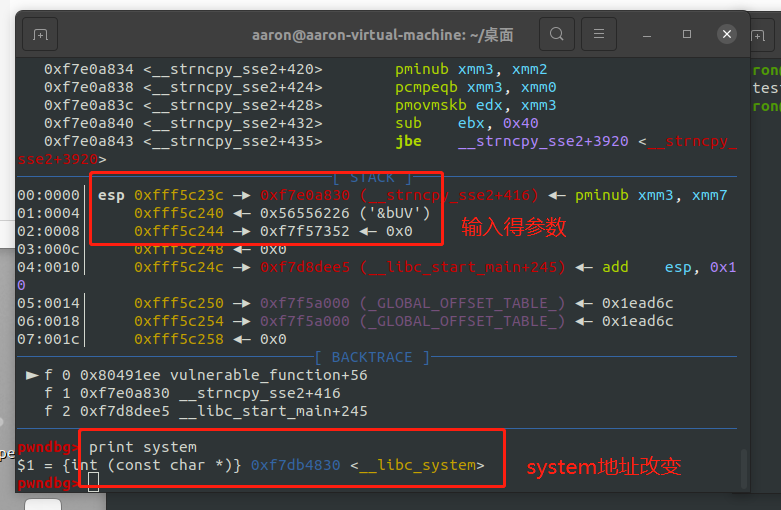Click the STACK section header

pyautogui.click(x=372, y=178)
